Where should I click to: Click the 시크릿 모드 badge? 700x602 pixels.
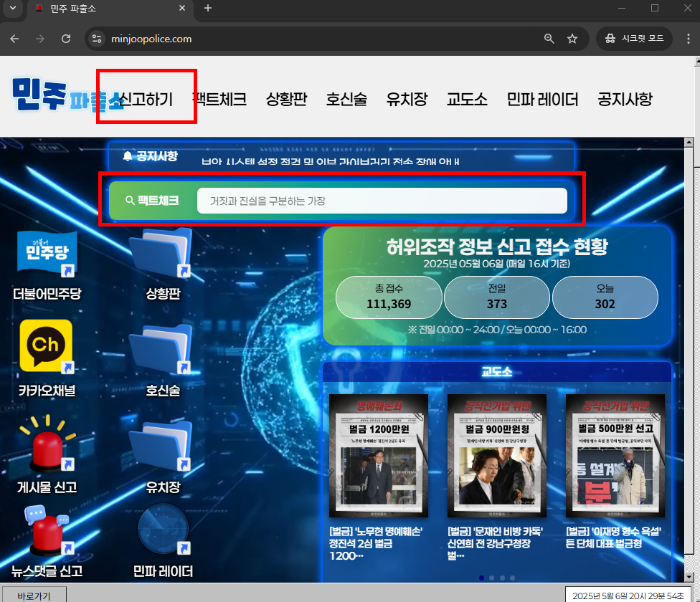(x=634, y=39)
